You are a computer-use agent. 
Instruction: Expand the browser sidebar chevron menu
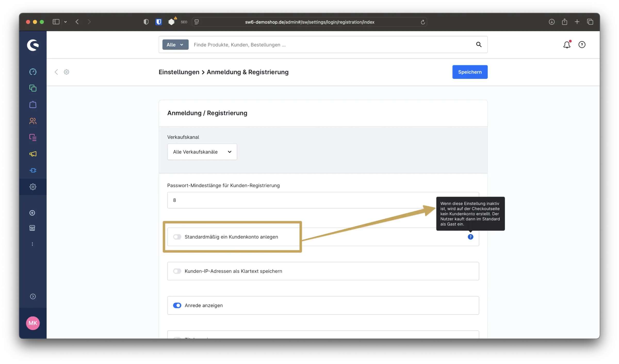coord(66,22)
